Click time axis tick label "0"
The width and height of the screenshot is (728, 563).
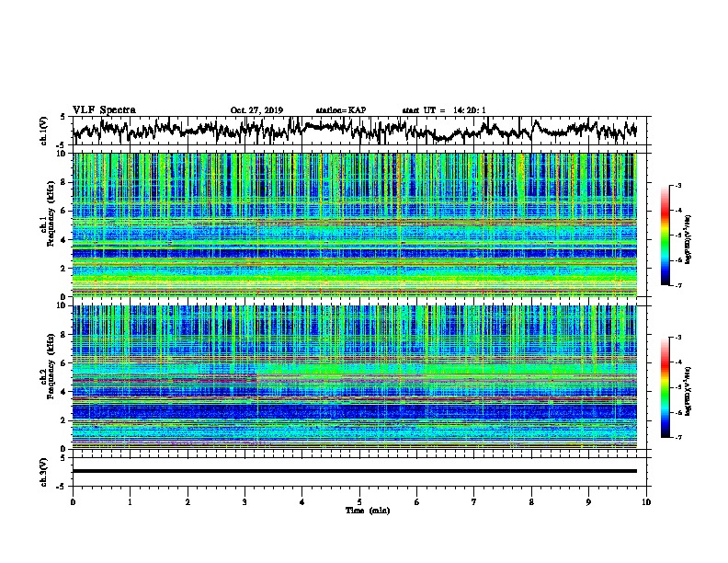73,502
